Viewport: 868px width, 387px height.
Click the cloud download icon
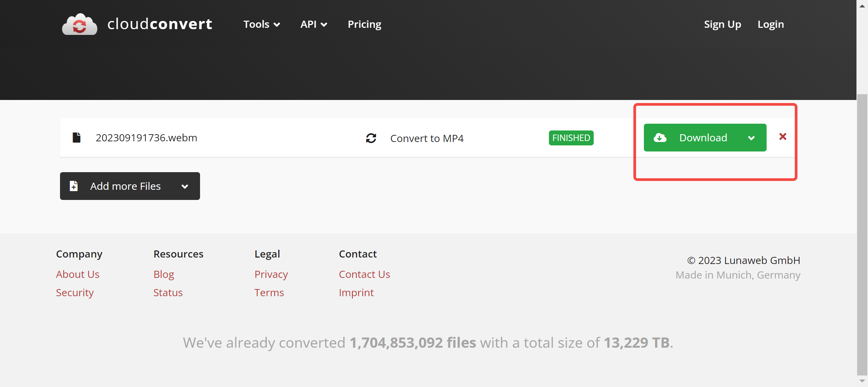[660, 138]
